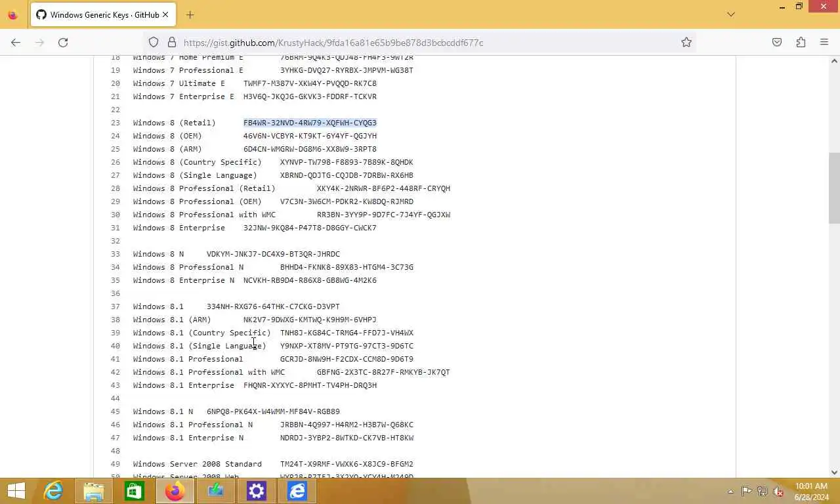Click the Windows 8 (ARM) key text
This screenshot has height=504, width=840.
click(x=310, y=149)
